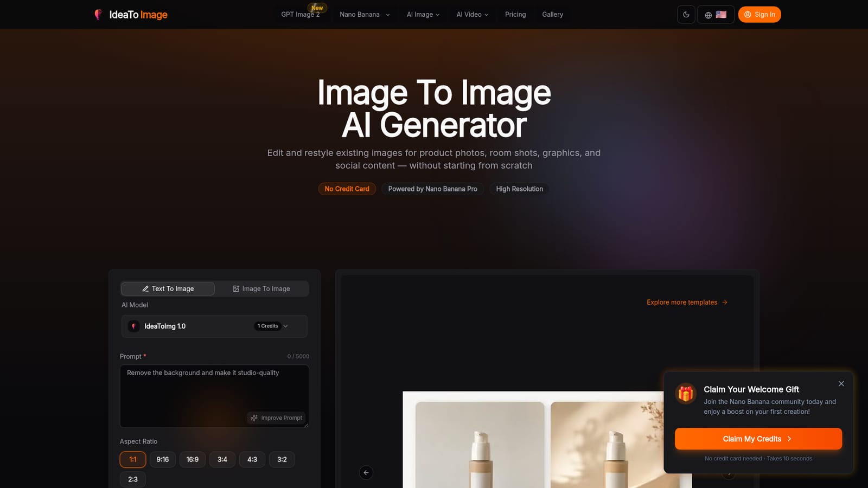
Task: Select the 1:1 aspect ratio
Action: coord(133,459)
